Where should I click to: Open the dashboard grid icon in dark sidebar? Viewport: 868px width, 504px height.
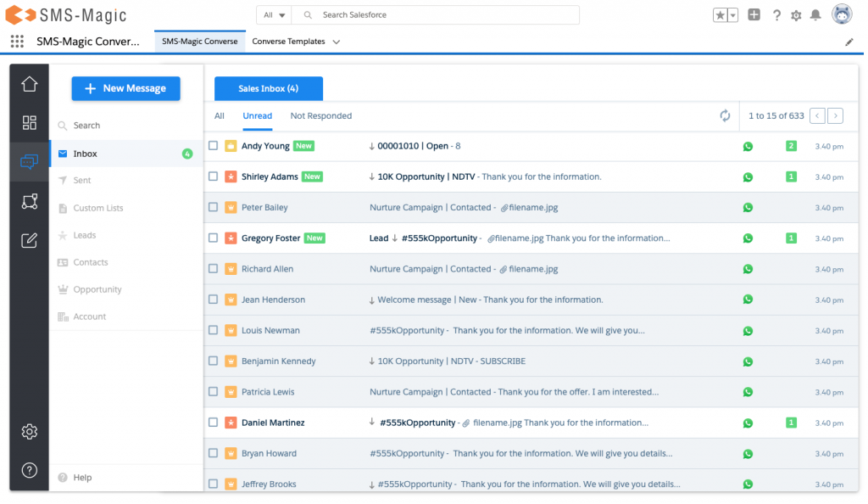pyautogui.click(x=30, y=122)
